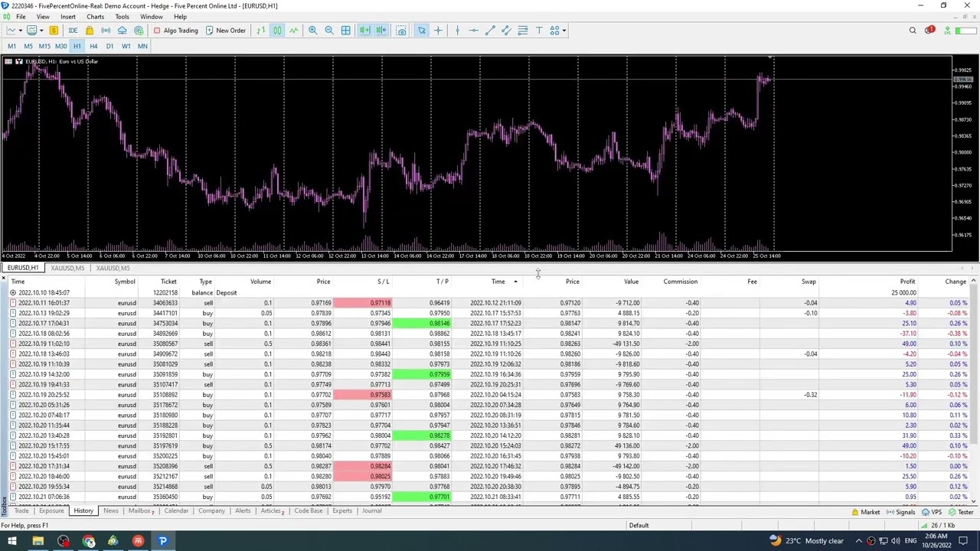Open the Market shopping bag icon in toolbar
The height and width of the screenshot is (551, 980).
[90, 31]
